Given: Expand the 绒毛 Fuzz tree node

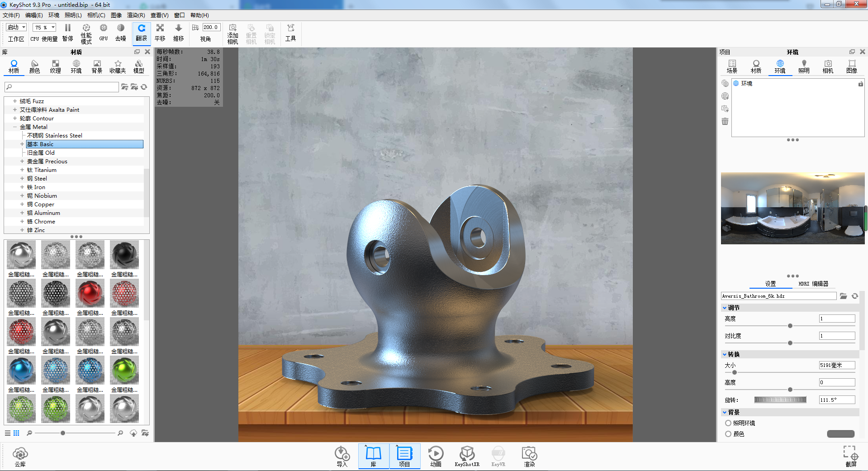Looking at the screenshot, I should pyautogui.click(x=15, y=101).
